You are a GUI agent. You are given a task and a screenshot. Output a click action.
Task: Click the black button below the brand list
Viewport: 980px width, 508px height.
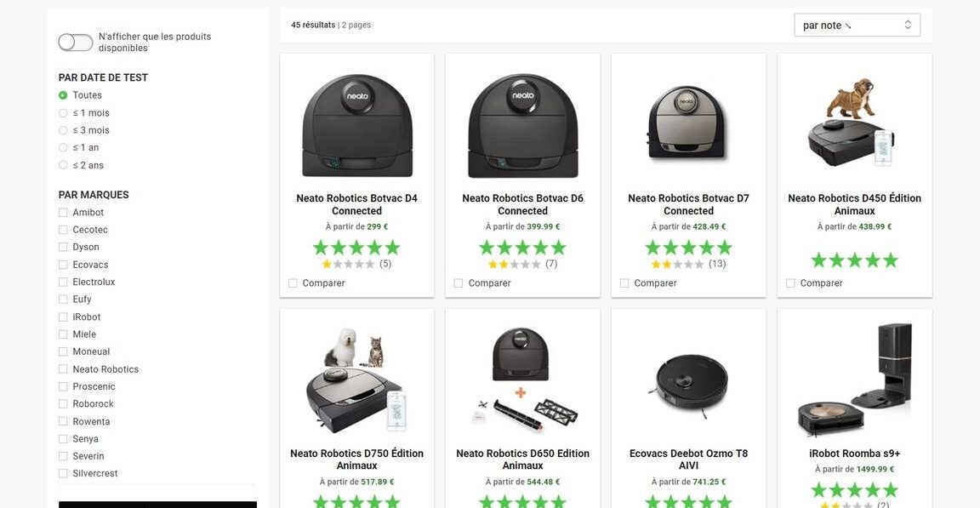click(157, 505)
